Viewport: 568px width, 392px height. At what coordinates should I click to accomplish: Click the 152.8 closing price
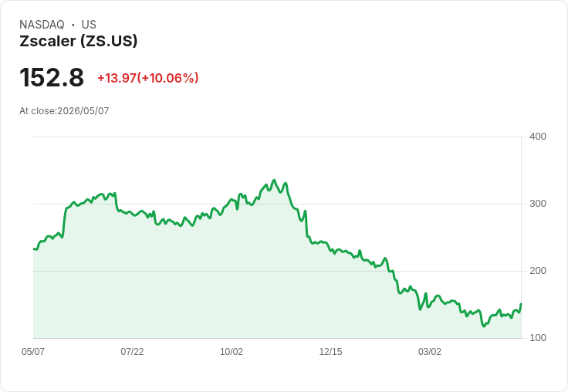click(52, 77)
